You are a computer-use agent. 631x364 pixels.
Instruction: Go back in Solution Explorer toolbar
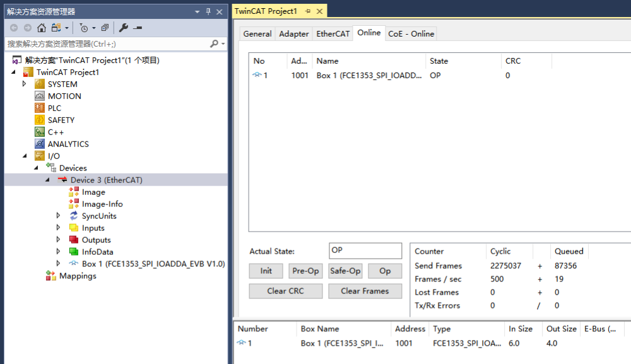(14, 28)
